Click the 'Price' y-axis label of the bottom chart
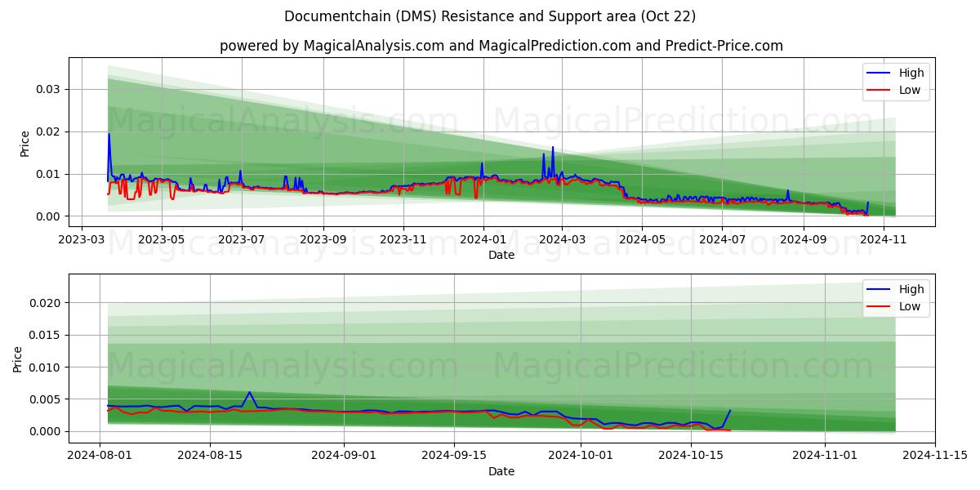980x490 pixels. 19,359
